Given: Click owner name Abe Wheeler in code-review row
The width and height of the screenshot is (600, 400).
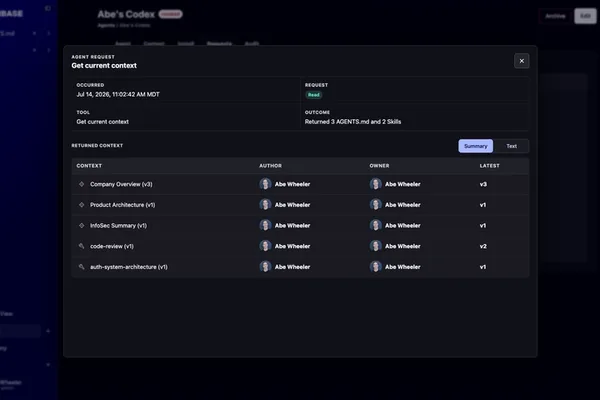Looking at the screenshot, I should pyautogui.click(x=403, y=246).
